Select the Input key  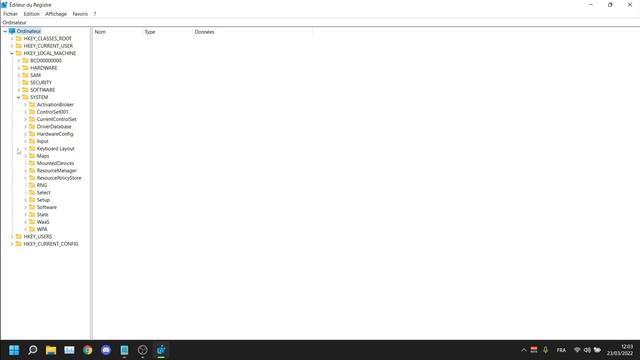pyautogui.click(x=42, y=141)
